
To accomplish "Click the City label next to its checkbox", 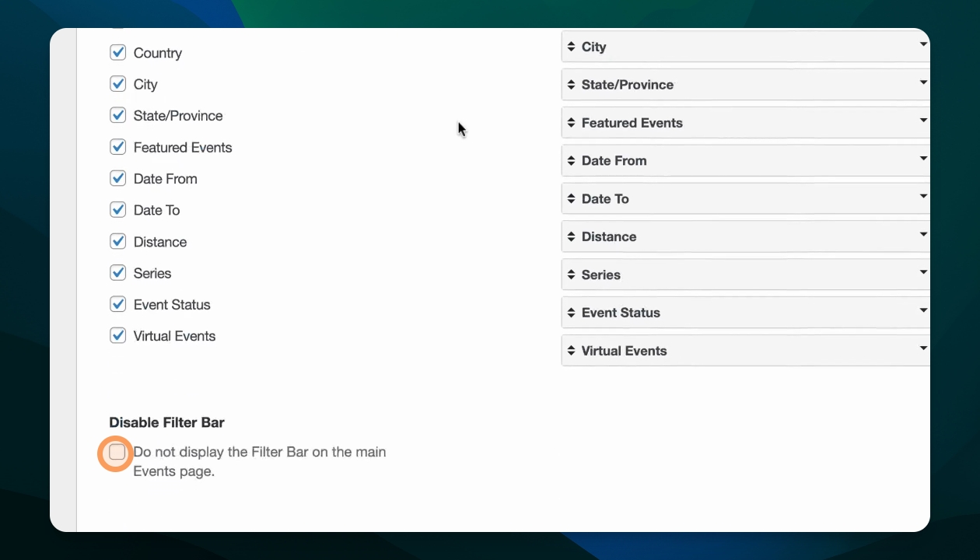I will [x=145, y=85].
